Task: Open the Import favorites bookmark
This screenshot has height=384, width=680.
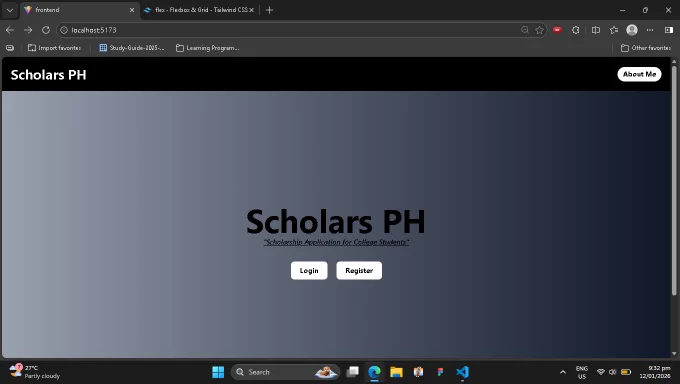Action: pyautogui.click(x=55, y=48)
